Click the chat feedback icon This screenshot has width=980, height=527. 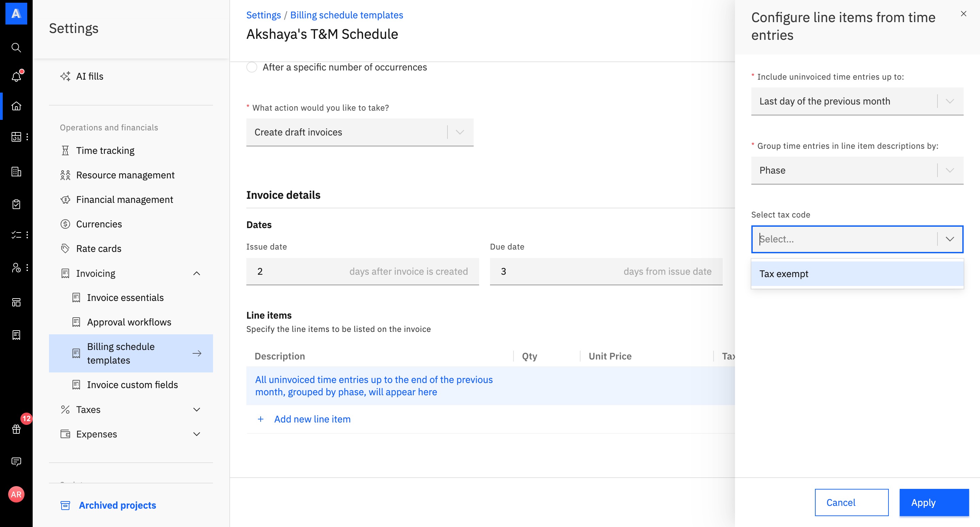click(x=16, y=461)
